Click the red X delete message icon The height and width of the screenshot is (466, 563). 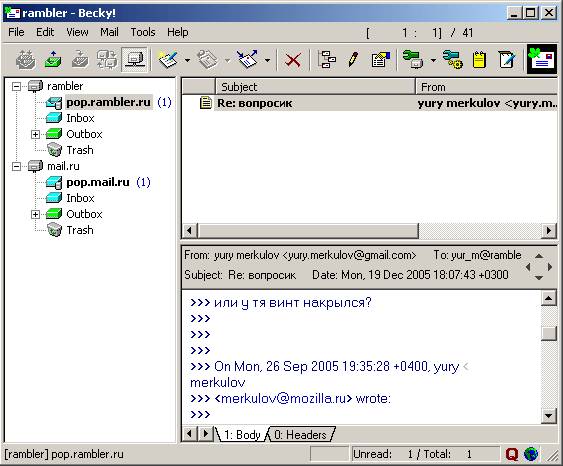[293, 60]
